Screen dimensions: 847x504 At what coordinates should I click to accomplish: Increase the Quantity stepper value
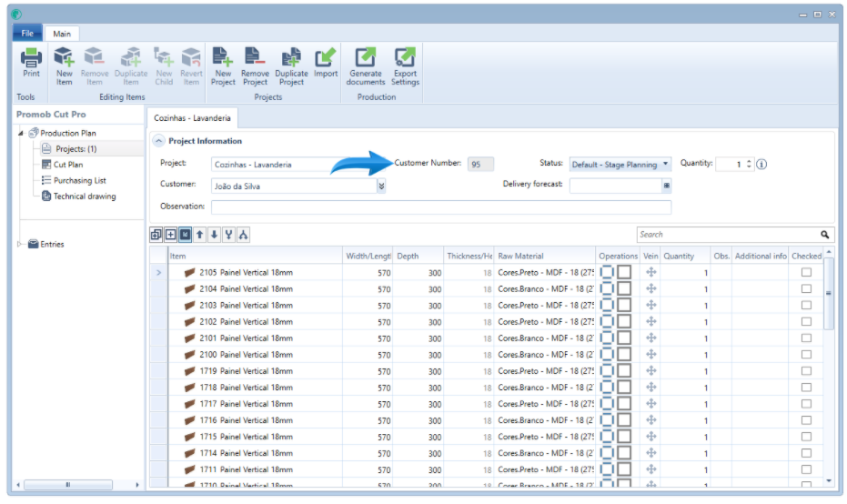(750, 161)
